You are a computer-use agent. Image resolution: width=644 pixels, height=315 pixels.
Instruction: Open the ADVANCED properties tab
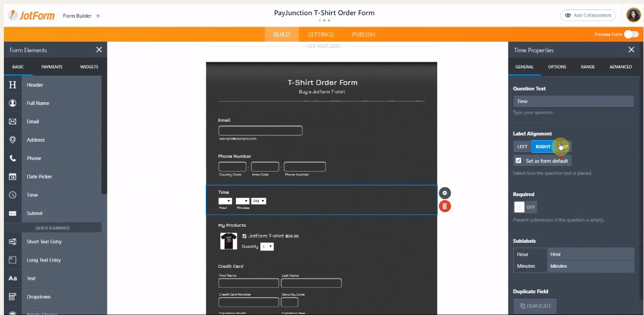(x=621, y=67)
